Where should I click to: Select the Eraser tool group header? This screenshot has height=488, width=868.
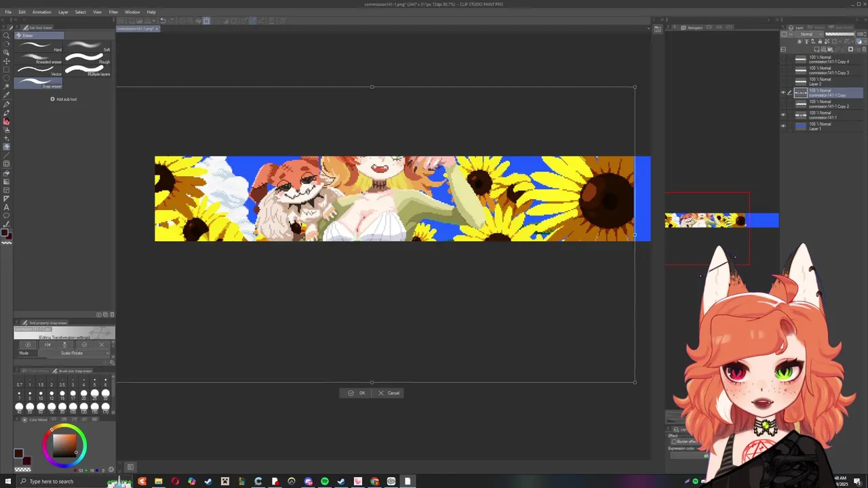click(39, 35)
